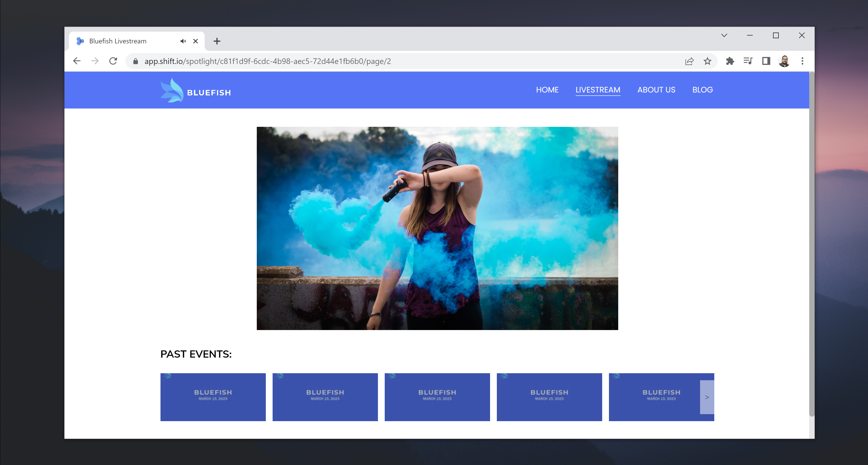Viewport: 868px width, 465px height.
Task: Mute the tab via speaker icon
Action: [183, 41]
